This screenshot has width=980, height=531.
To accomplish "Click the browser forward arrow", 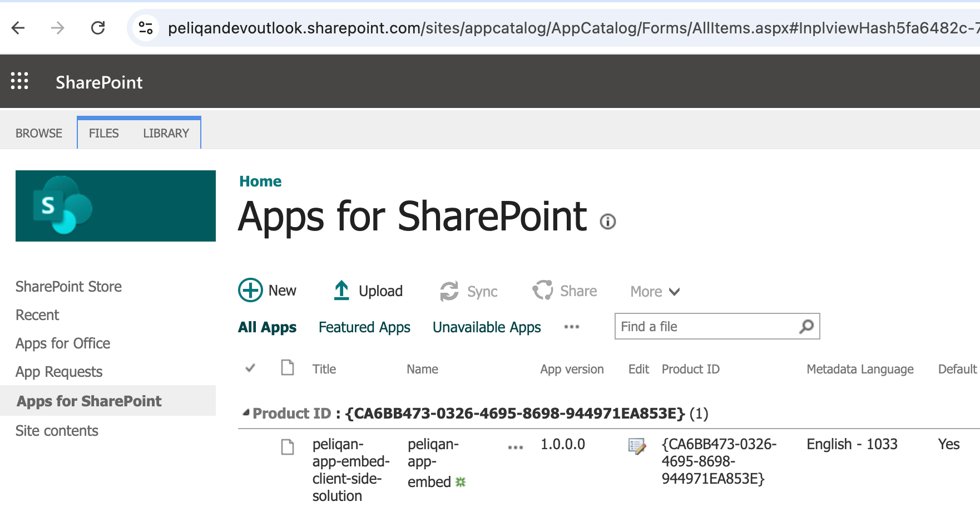I will click(58, 28).
